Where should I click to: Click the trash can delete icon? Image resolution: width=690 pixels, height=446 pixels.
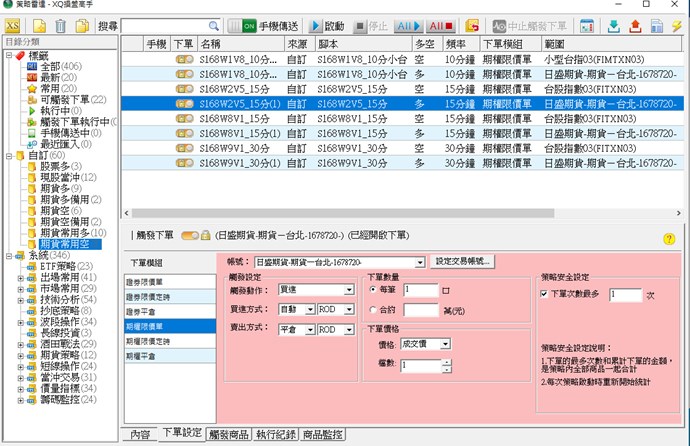click(x=60, y=25)
